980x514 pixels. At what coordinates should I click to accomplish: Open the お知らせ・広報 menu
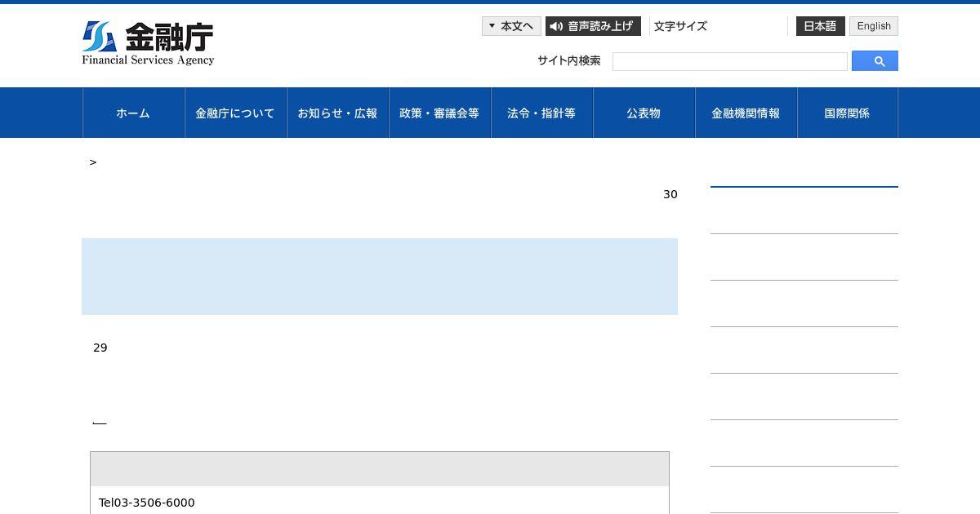(337, 113)
